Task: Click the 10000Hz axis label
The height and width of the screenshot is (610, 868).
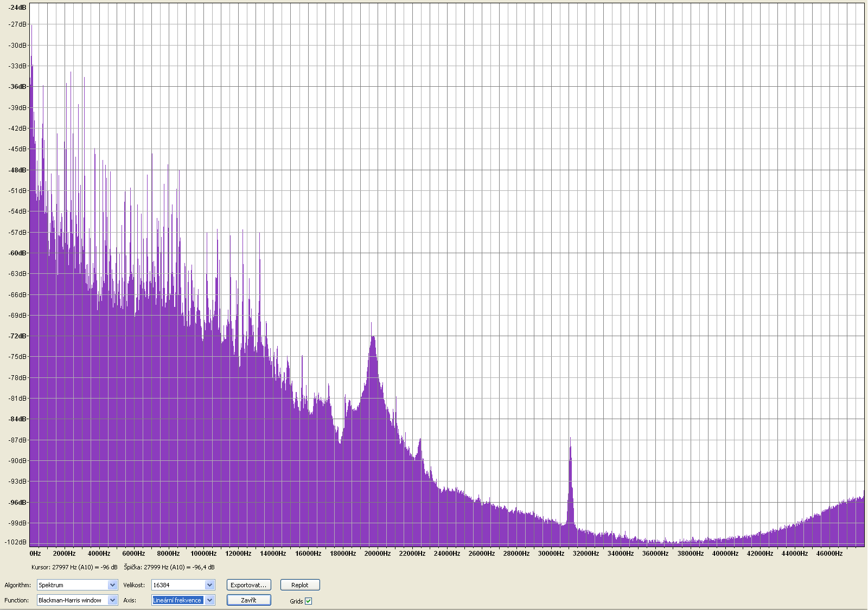Action: coord(203,554)
